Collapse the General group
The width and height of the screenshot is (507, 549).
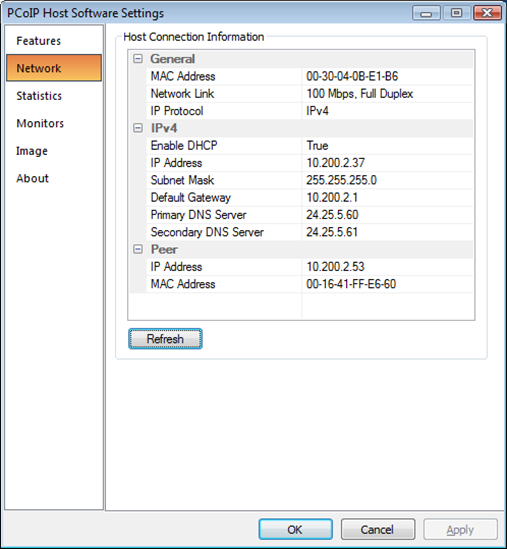point(138,58)
